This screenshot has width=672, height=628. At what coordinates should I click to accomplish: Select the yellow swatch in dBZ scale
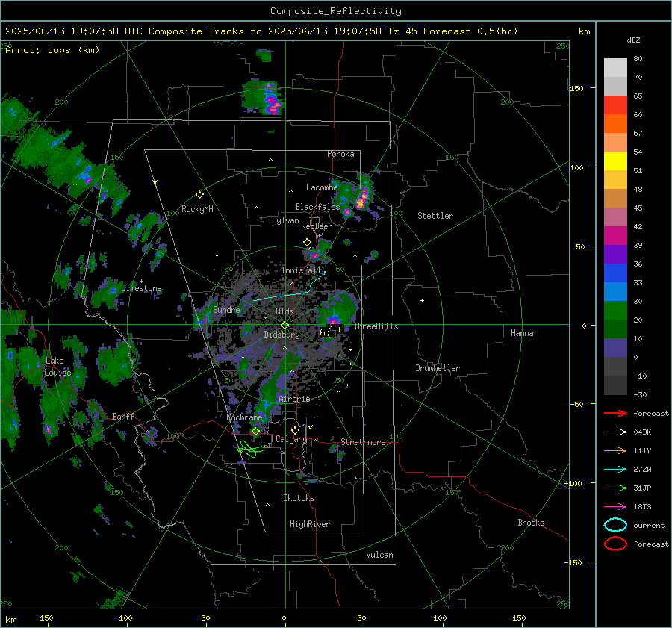(615, 161)
